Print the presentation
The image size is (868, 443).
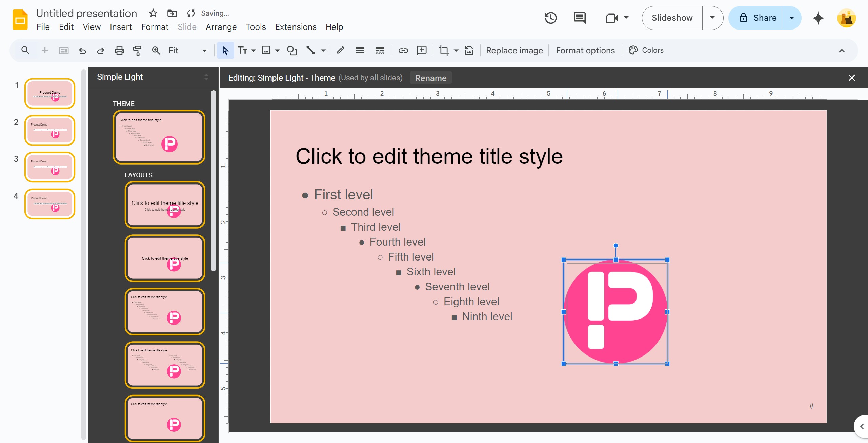[x=119, y=50]
